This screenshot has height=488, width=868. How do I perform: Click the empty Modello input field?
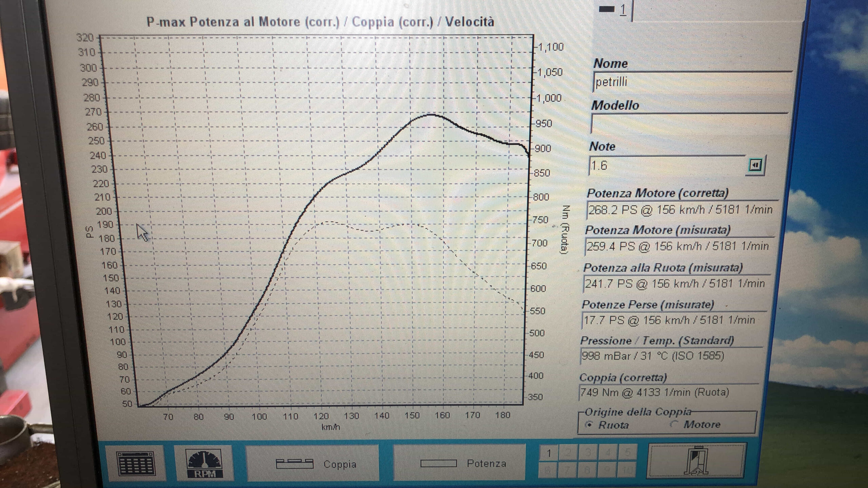click(x=688, y=123)
